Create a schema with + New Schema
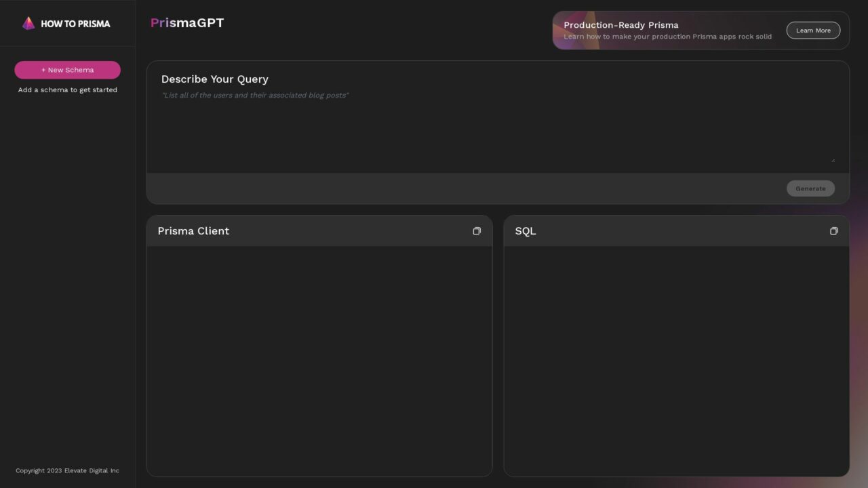Viewport: 868px width, 488px height. point(67,70)
